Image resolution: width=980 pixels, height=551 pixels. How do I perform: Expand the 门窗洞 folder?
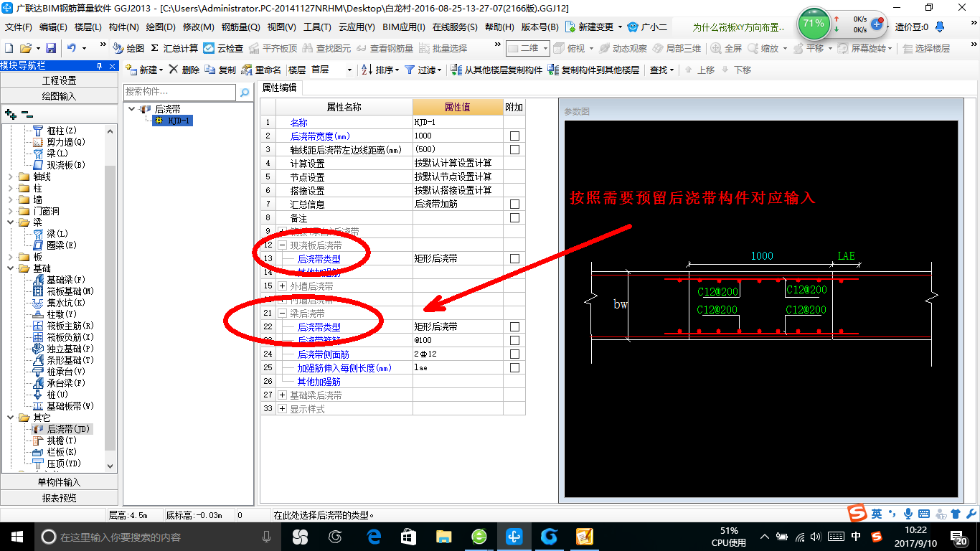click(10, 211)
